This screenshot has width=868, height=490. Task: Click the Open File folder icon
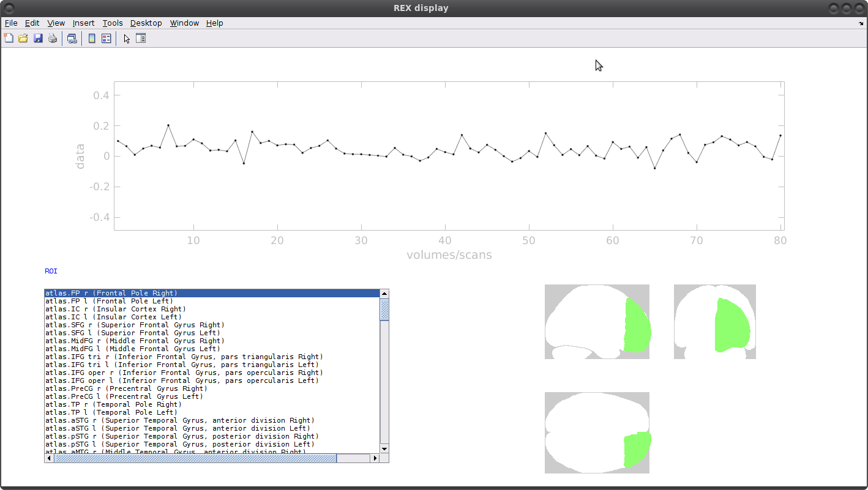[23, 39]
